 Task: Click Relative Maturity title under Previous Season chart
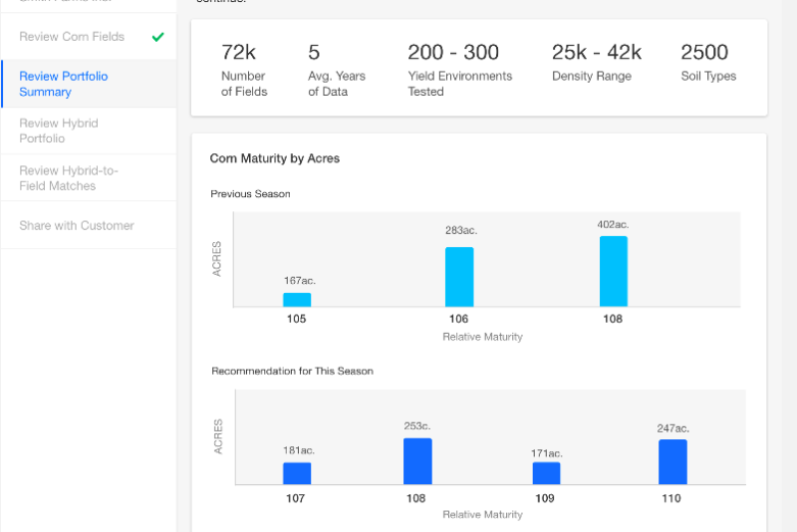(482, 337)
